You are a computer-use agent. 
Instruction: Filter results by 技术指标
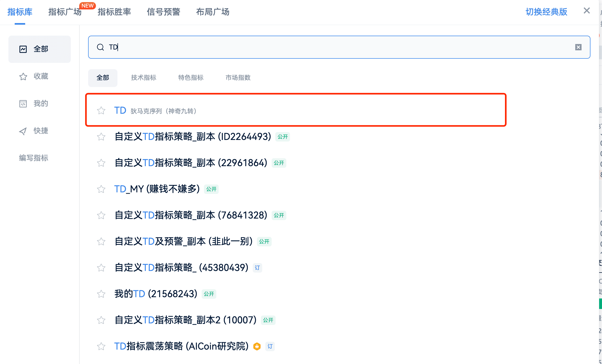coord(144,78)
